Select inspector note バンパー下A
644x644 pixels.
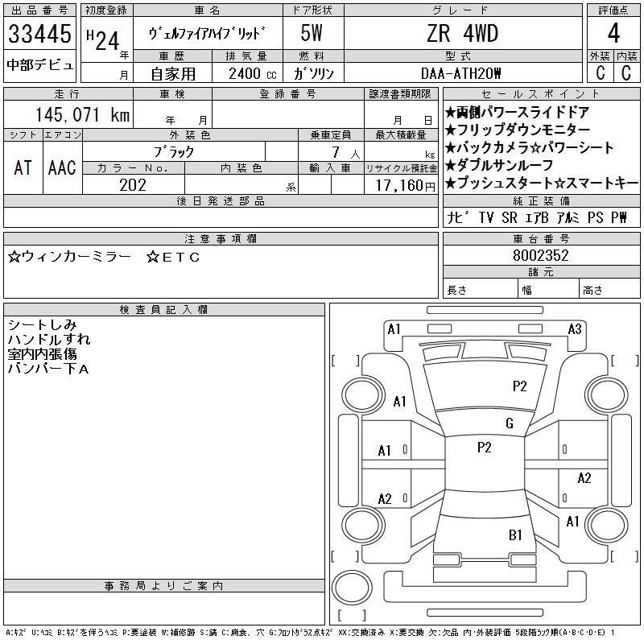(x=48, y=369)
